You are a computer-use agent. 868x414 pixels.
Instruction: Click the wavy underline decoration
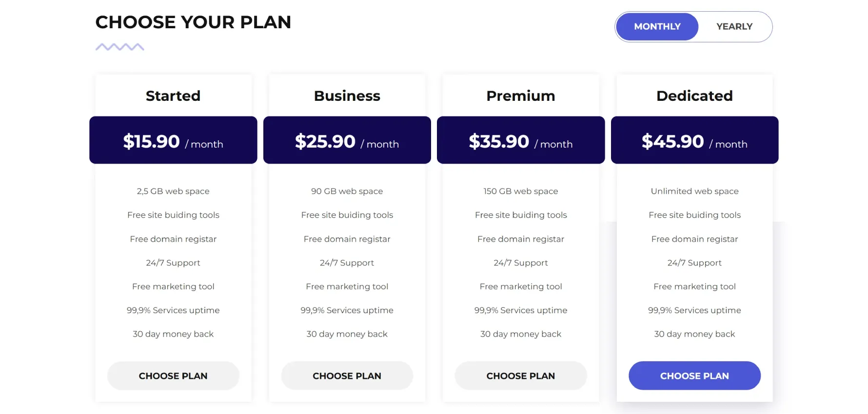point(119,47)
